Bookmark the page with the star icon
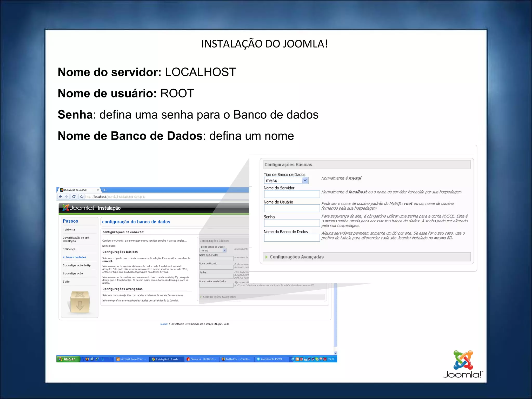Screen dimensions: 532x399 tap(82, 197)
